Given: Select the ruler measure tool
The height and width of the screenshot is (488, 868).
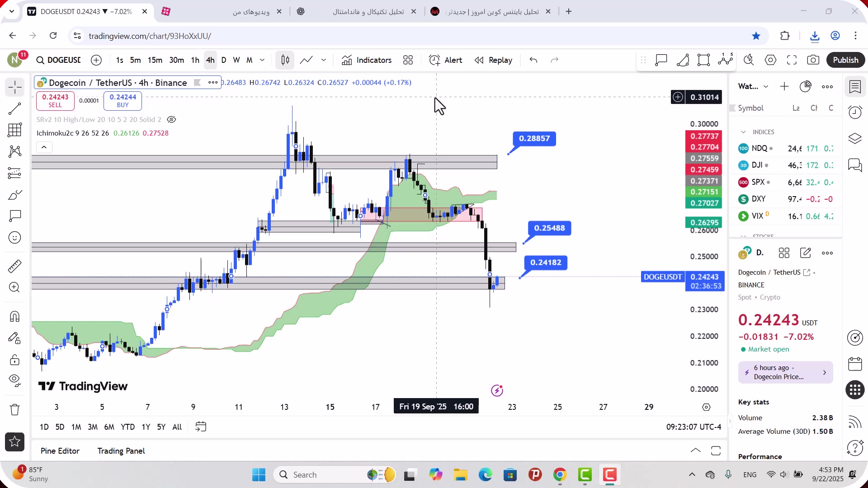Looking at the screenshot, I should pyautogui.click(x=15, y=266).
